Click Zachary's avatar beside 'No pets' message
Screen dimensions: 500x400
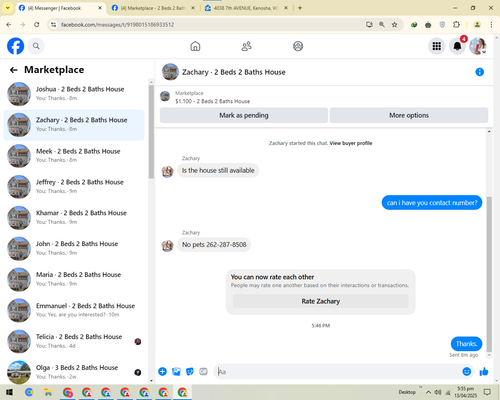(x=167, y=246)
